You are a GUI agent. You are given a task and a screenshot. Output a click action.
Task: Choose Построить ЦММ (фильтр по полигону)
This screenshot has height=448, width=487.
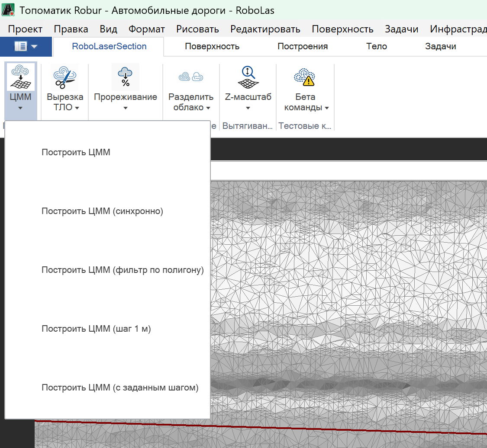tap(123, 270)
